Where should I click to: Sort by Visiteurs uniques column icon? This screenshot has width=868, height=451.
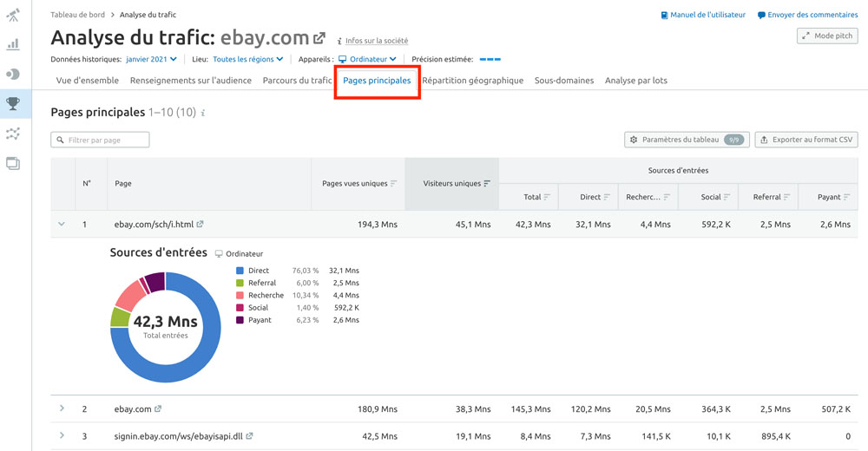tap(487, 184)
